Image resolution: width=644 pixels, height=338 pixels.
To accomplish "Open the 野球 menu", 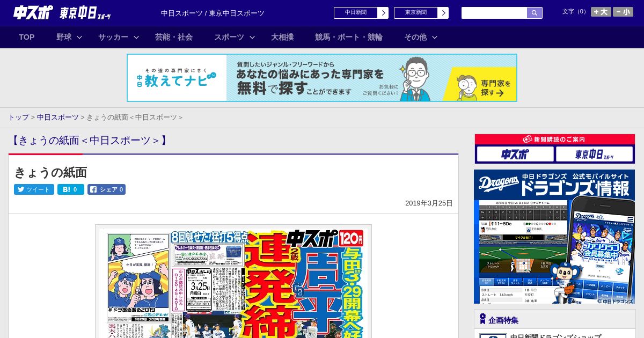I will coord(64,37).
